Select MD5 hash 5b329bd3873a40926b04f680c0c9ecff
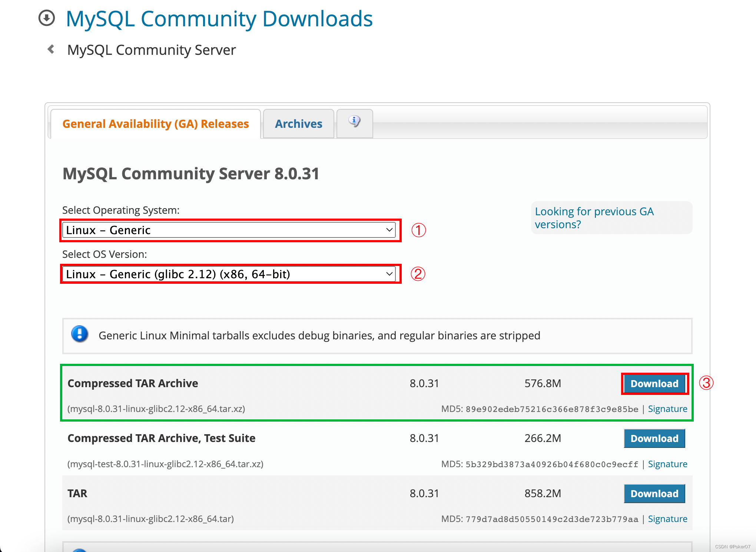The height and width of the screenshot is (552, 756). click(552, 465)
